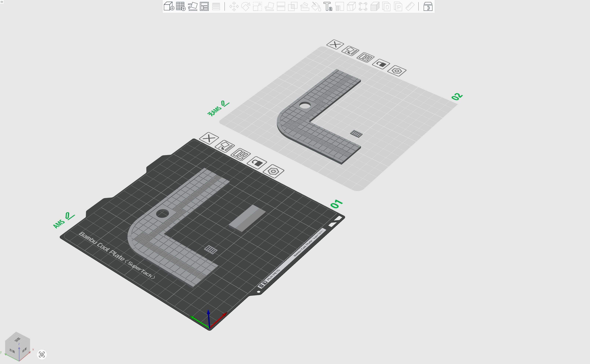The image size is (590, 364).
Task: Open the Variable layer height tool
Action: tap(216, 6)
